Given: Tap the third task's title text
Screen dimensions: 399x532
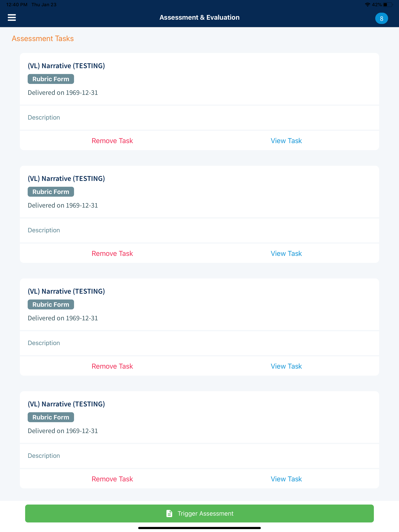Looking at the screenshot, I should tap(66, 291).
